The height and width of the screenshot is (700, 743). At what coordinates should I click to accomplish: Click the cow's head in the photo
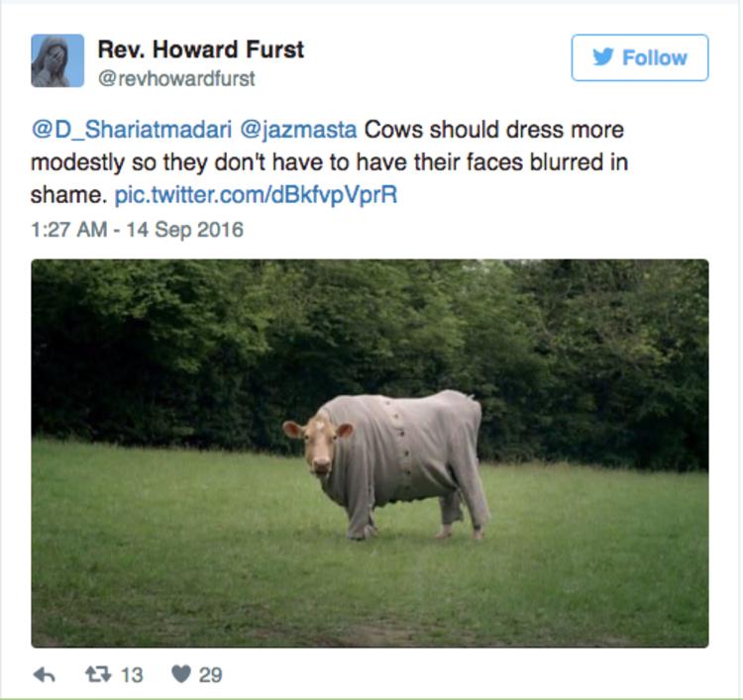318,443
